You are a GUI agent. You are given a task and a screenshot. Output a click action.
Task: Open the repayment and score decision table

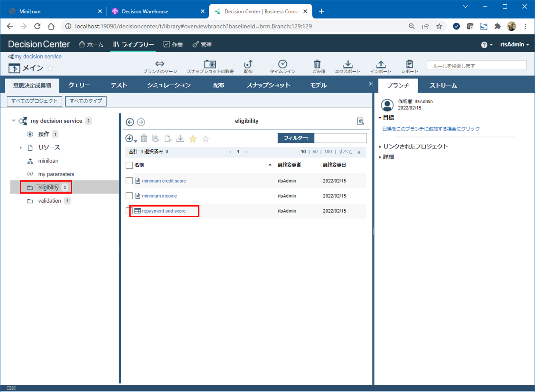click(x=164, y=211)
